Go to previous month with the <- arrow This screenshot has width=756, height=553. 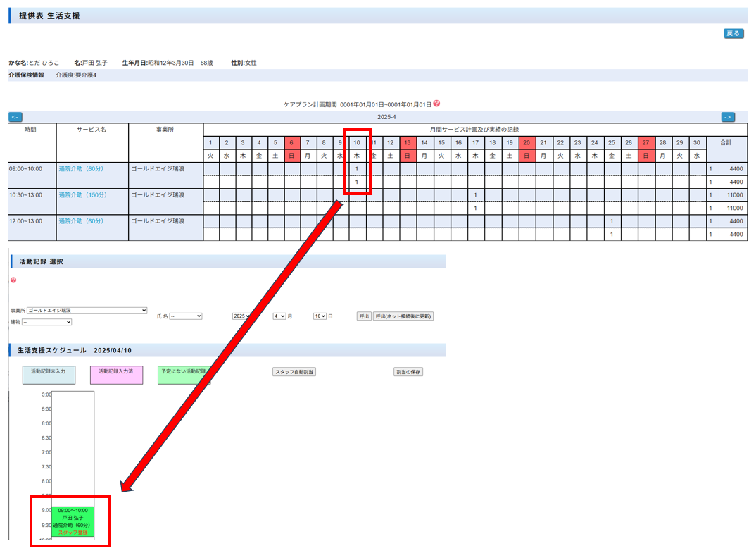click(15, 117)
